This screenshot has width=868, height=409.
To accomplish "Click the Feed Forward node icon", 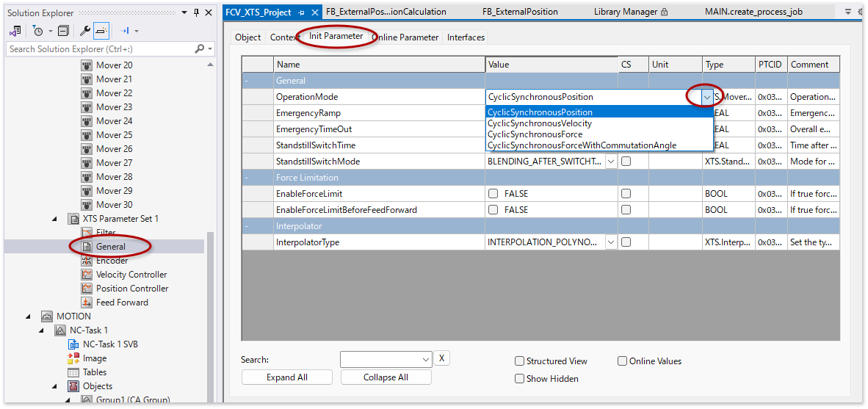I will tap(87, 303).
